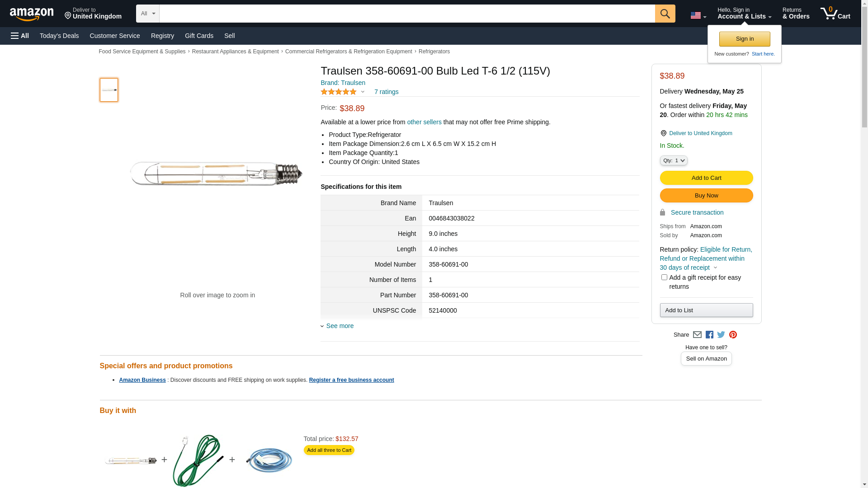Open the All search category dropdown
Screen dimensions: 868x488
point(148,14)
